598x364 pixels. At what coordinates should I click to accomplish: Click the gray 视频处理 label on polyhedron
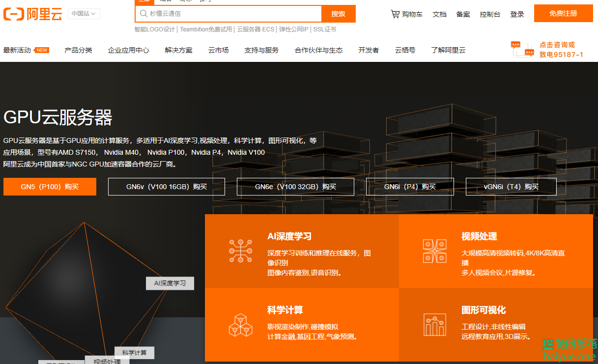tap(107, 360)
